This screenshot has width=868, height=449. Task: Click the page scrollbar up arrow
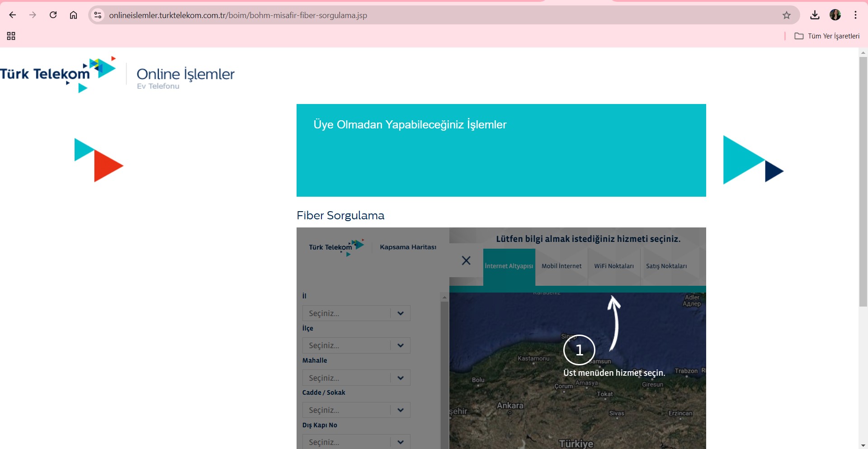(x=863, y=52)
